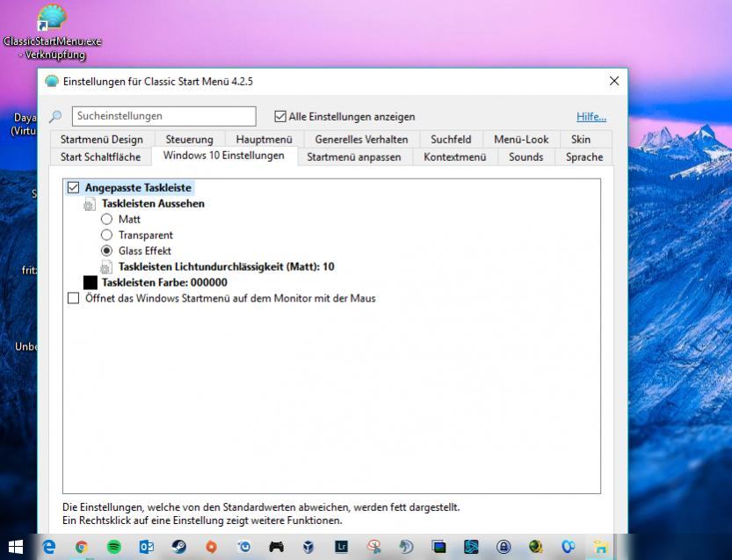Open Lightroom (Lr) from the taskbar
The width and height of the screenshot is (732, 560).
click(x=341, y=547)
